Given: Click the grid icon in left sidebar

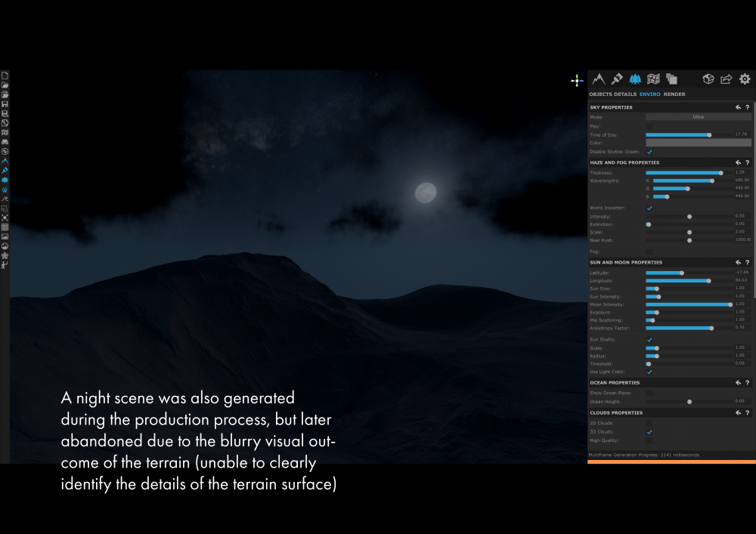Looking at the screenshot, I should click(x=5, y=227).
